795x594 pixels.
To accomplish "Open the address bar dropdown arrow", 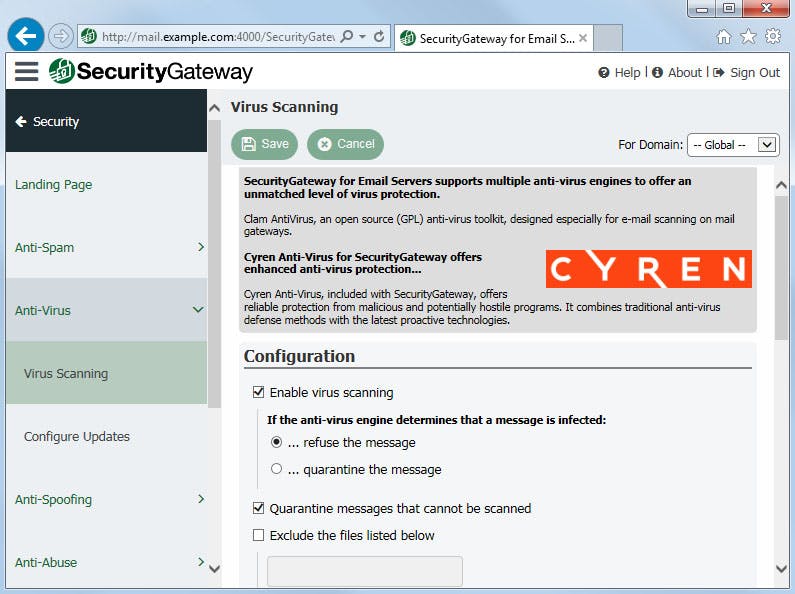I will (x=363, y=36).
